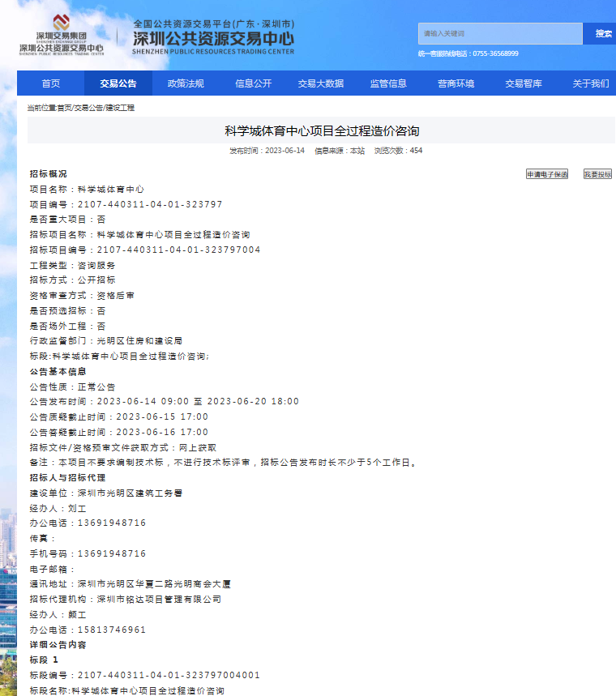This screenshot has width=616, height=696.
Task: Click the 申请电子保函 button
Action: [547, 174]
